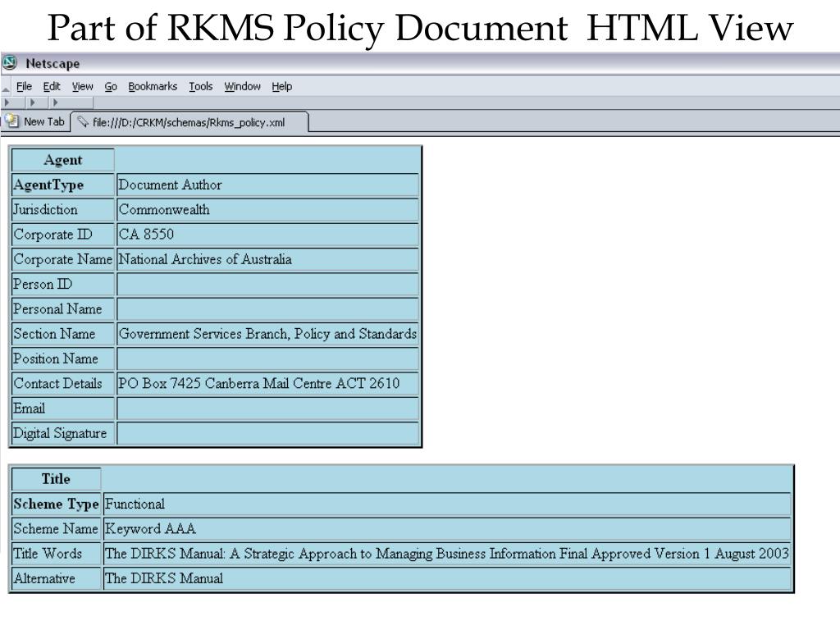Click the Agent table header
Image resolution: width=840 pixels, height=630 pixels.
click(62, 160)
